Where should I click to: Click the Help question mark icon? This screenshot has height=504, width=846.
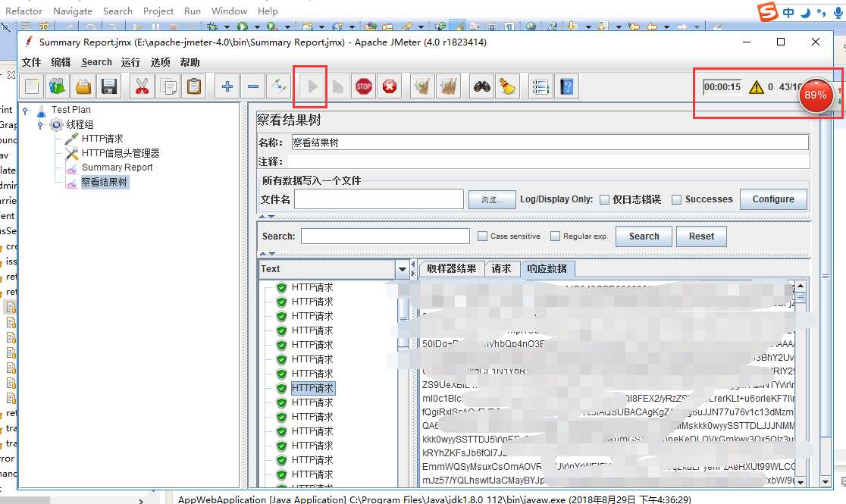click(x=566, y=86)
